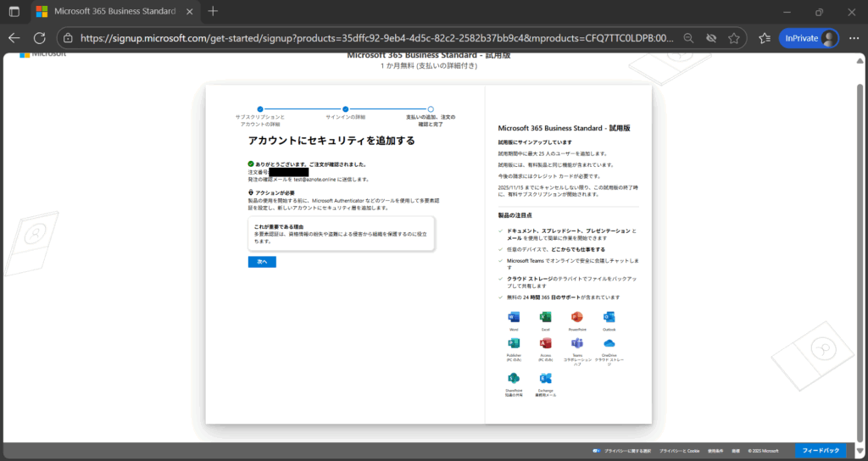Click the tracking prevention eye icon
Viewport: 868px width, 461px height.
(x=711, y=38)
